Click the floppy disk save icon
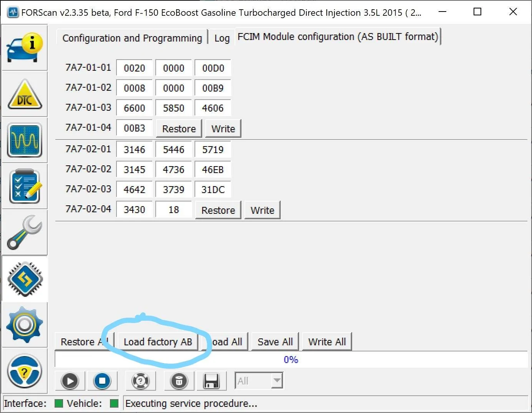This screenshot has width=532, height=413. point(211,381)
